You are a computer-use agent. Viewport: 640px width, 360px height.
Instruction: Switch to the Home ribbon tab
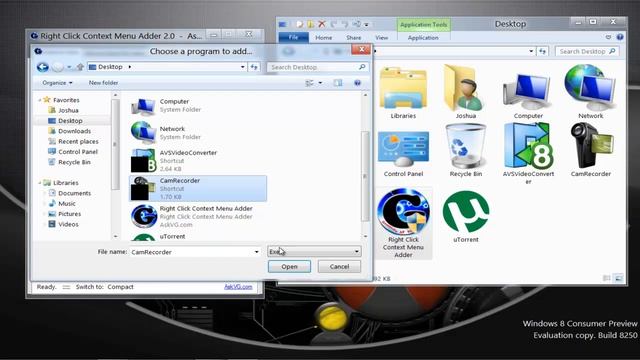tap(323, 38)
